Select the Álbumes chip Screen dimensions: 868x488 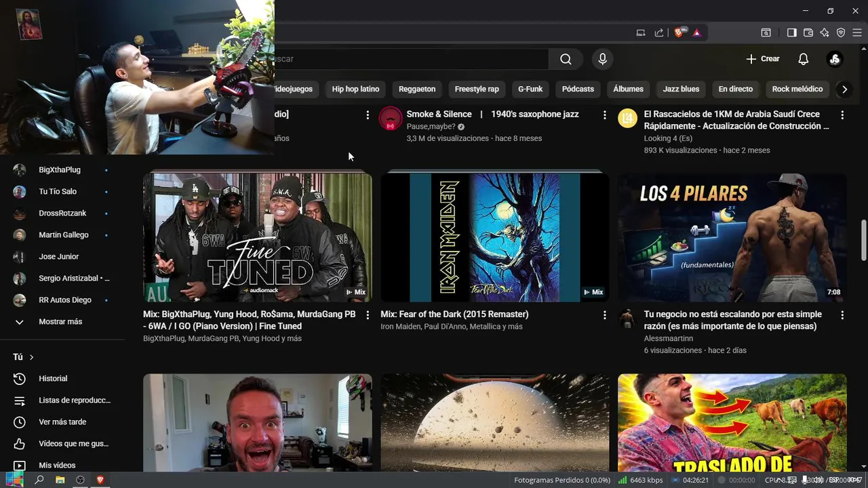tap(629, 89)
